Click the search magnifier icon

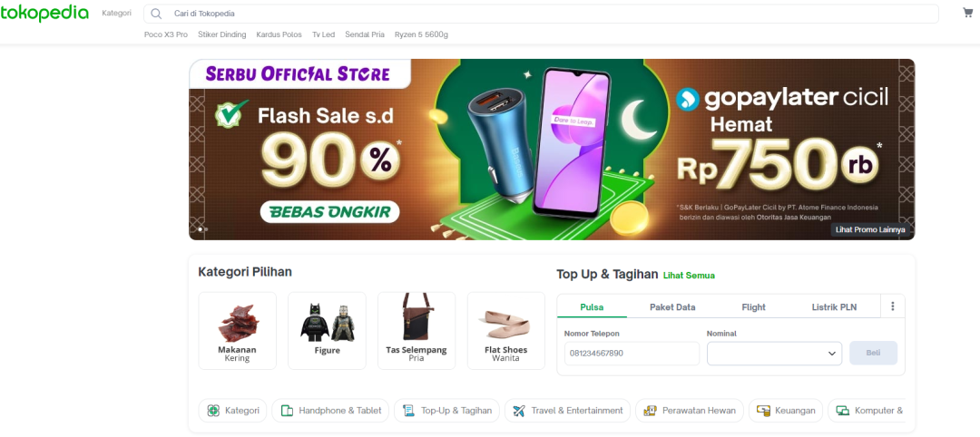(156, 14)
